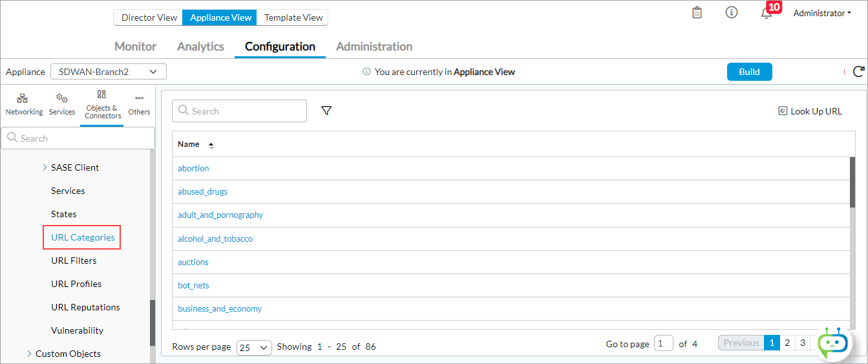
Task: Click the refresh icon beside Build
Action: click(859, 72)
